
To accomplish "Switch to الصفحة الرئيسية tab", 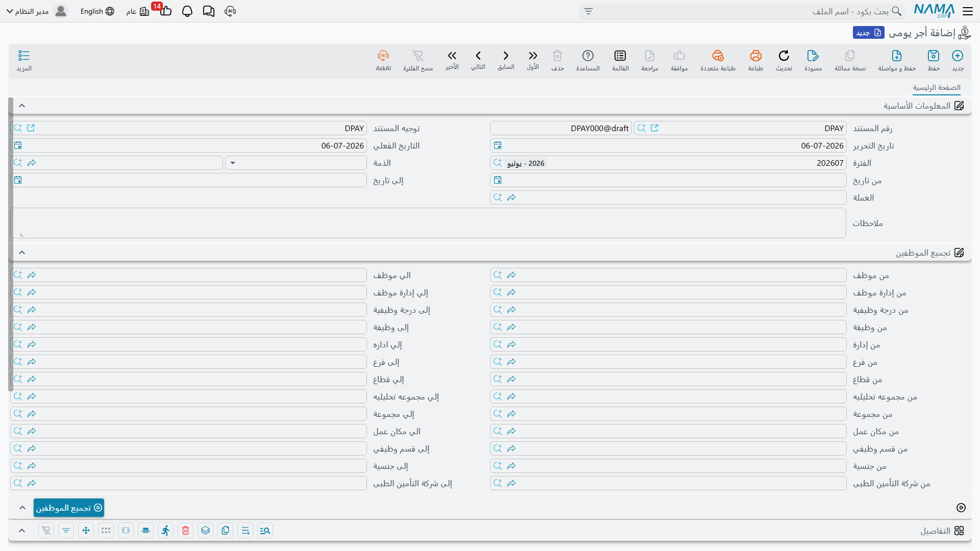I will pos(937,88).
